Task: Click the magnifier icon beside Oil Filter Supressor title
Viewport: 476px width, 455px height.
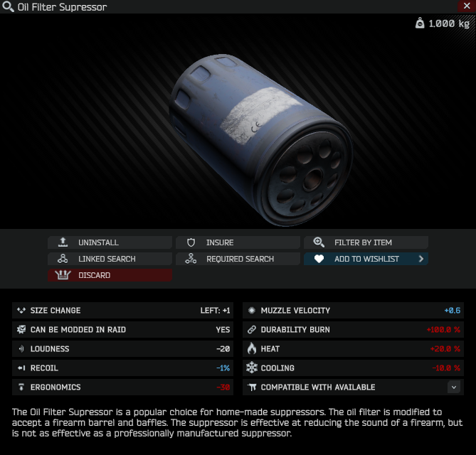Action: [8, 6]
